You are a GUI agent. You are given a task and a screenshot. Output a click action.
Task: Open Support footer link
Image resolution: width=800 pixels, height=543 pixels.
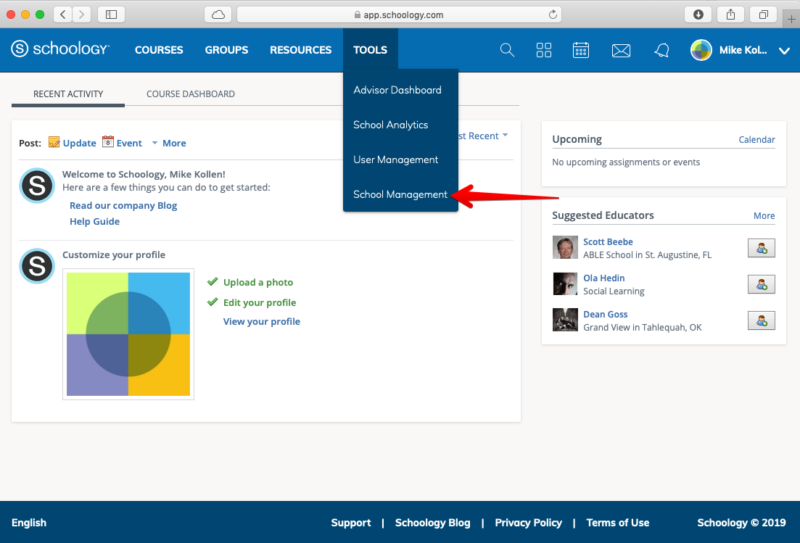pos(351,523)
